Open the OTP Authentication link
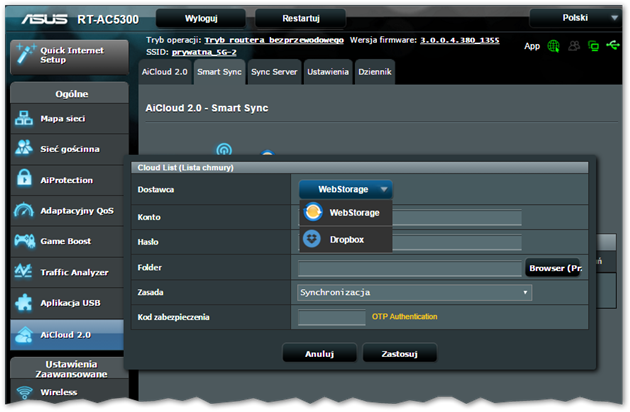This screenshot has height=412, width=630. tap(405, 317)
